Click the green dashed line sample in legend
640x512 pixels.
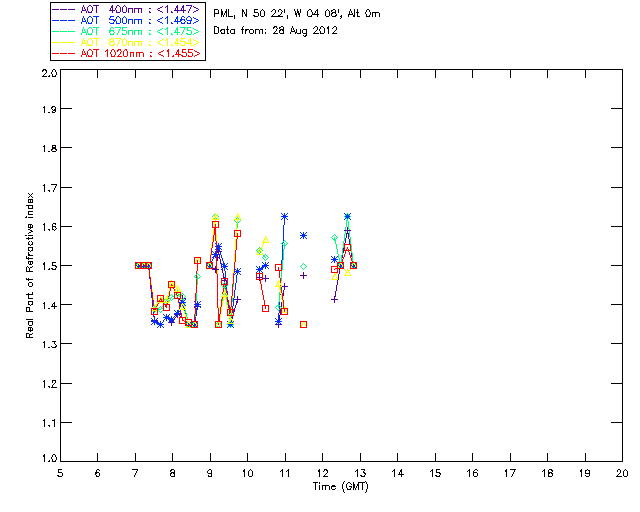click(64, 31)
